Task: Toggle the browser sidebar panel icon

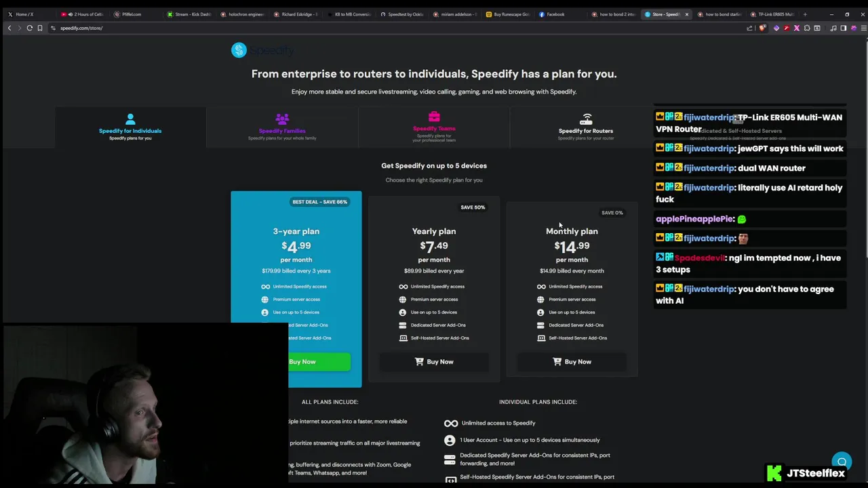Action: coord(843,28)
